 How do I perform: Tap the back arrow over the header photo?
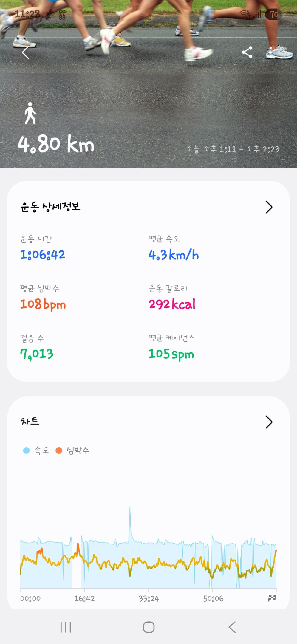(x=26, y=53)
